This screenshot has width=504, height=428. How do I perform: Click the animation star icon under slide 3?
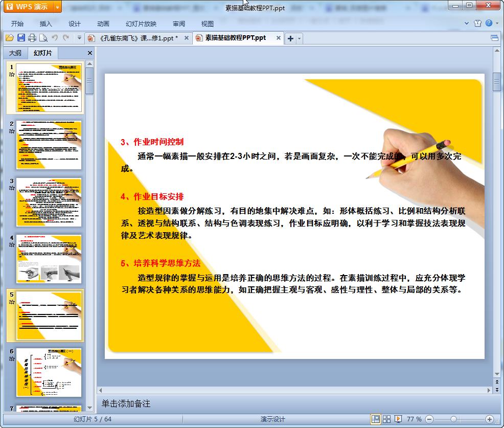12,188
